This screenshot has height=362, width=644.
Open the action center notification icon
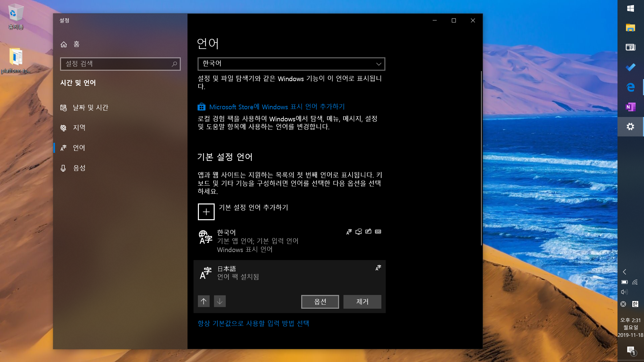pyautogui.click(x=631, y=350)
